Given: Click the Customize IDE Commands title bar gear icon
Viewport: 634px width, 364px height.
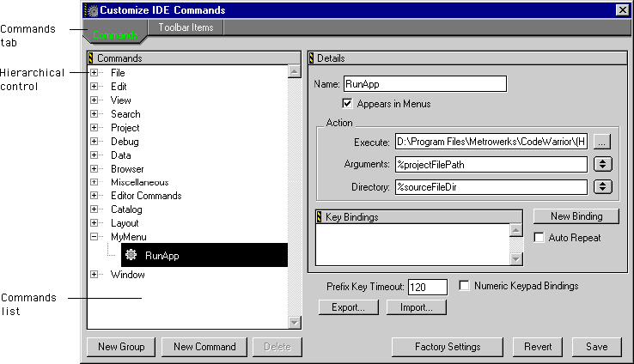Looking at the screenshot, I should coord(92,10).
